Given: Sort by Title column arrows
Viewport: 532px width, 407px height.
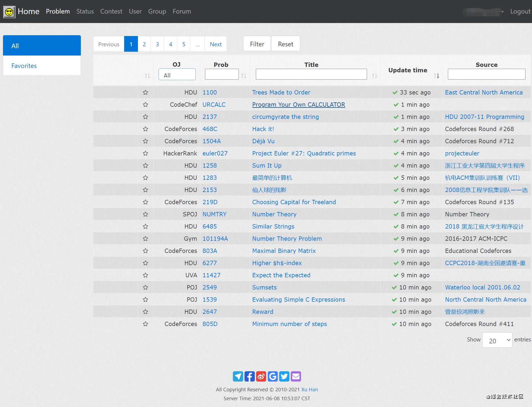Looking at the screenshot, I should click(x=374, y=76).
